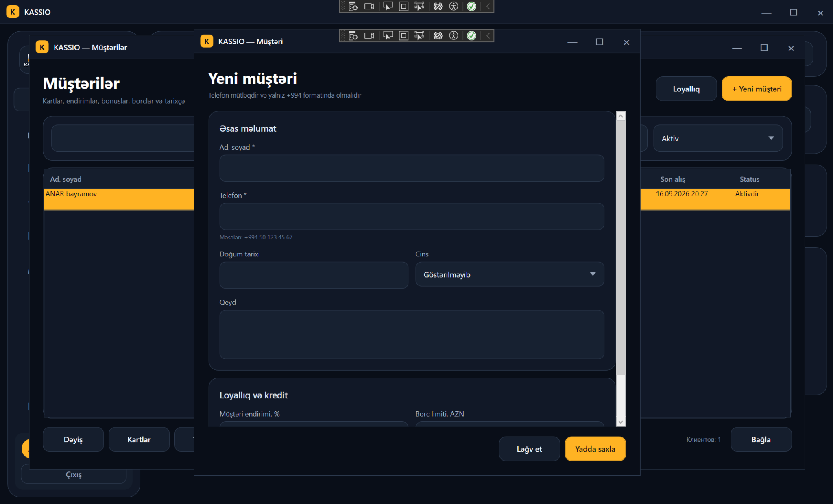
Task: Toggle layout adorners in main KASSIO title bar toolbar
Action: [403, 7]
